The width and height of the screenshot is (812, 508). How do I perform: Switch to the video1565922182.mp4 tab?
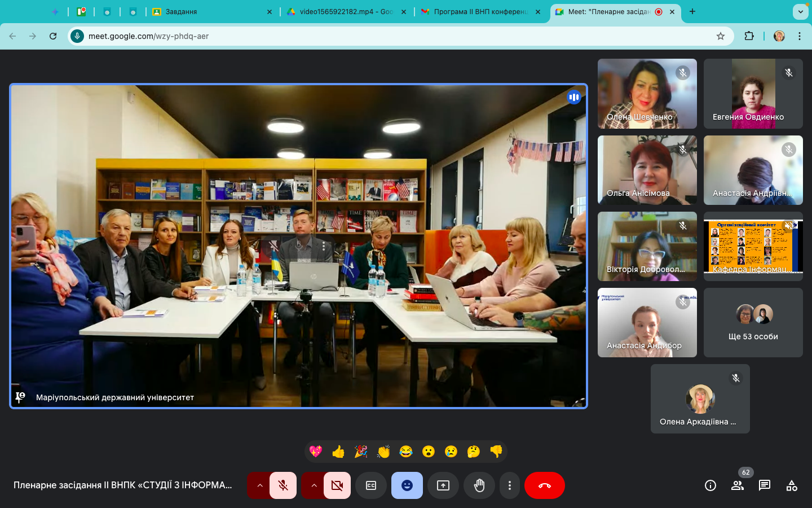pos(346,12)
